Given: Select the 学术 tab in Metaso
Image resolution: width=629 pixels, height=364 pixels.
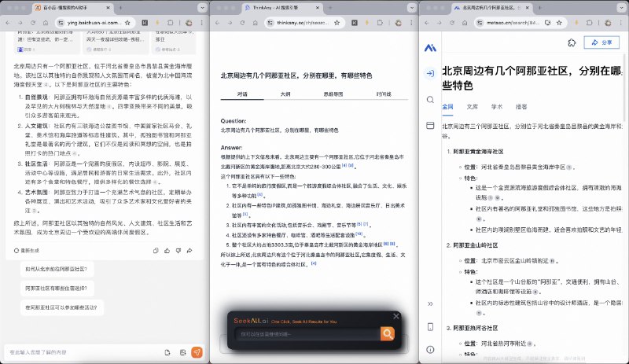Looking at the screenshot, I should point(497,107).
